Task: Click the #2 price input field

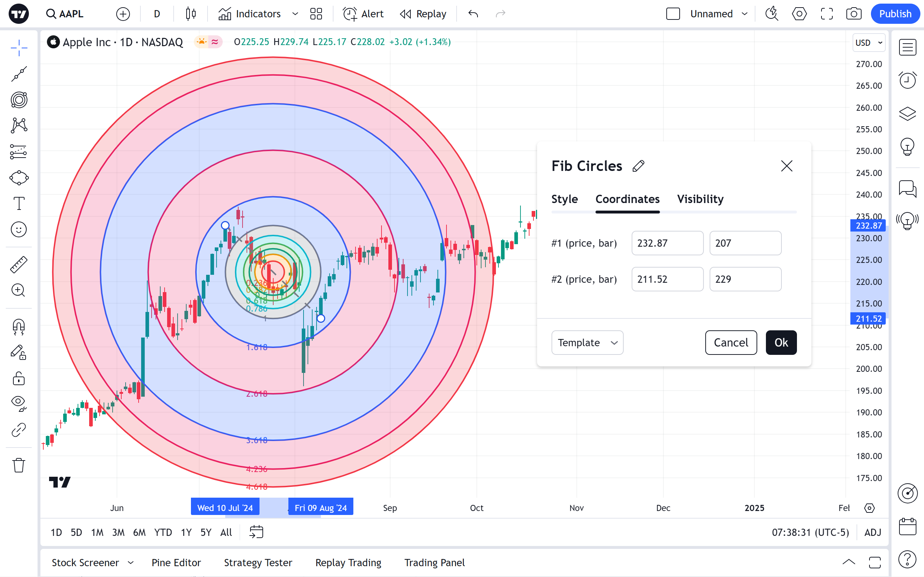Action: 667,279
